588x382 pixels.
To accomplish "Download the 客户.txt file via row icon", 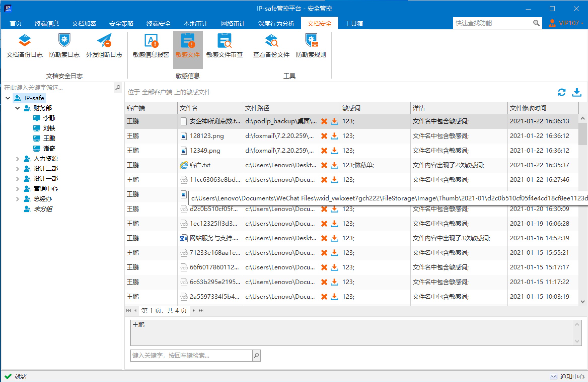I will [334, 165].
